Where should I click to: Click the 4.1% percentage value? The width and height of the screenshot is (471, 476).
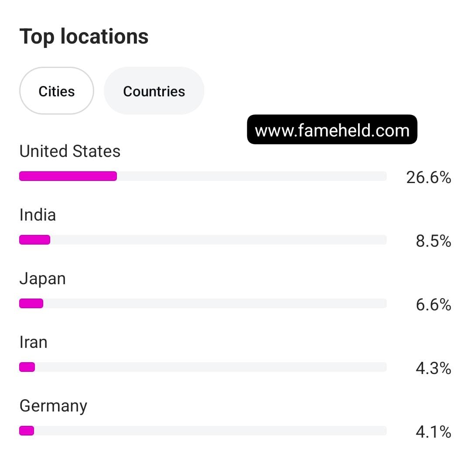[x=433, y=432]
